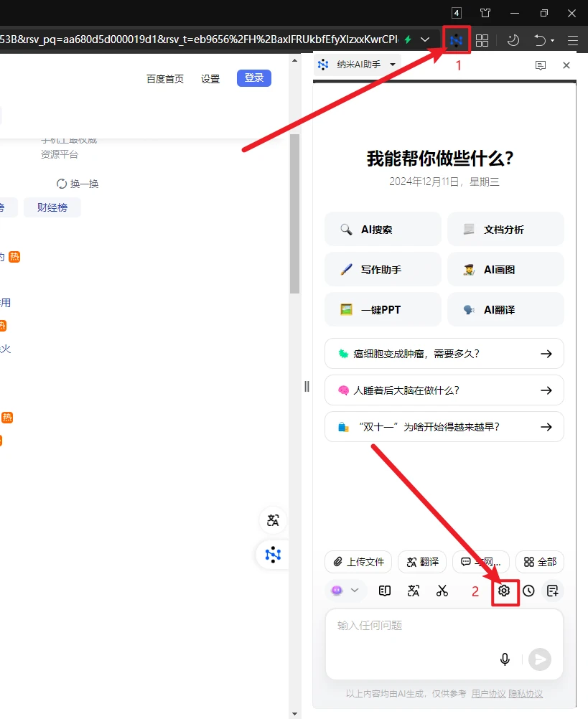This screenshot has height=719, width=588.
Task: Select the 一键PPT feature card
Action: tap(383, 309)
